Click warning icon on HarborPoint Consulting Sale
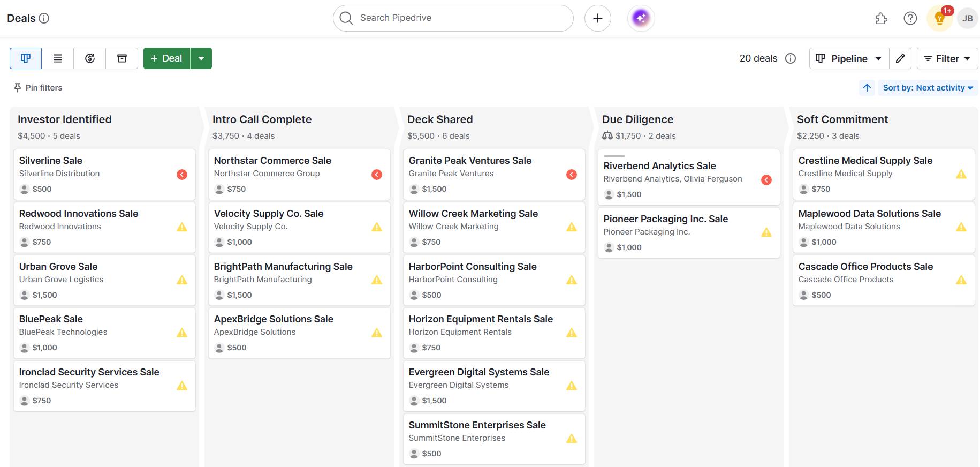 click(x=572, y=280)
